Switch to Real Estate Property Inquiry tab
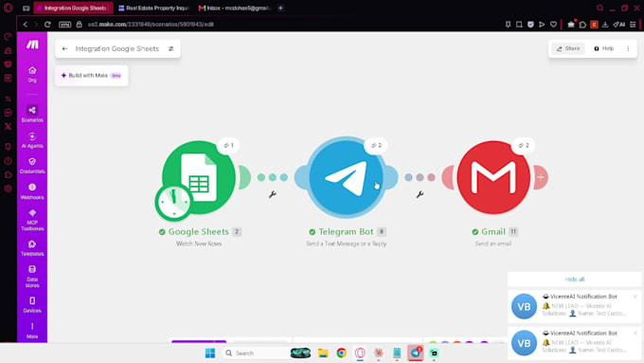 [154, 8]
